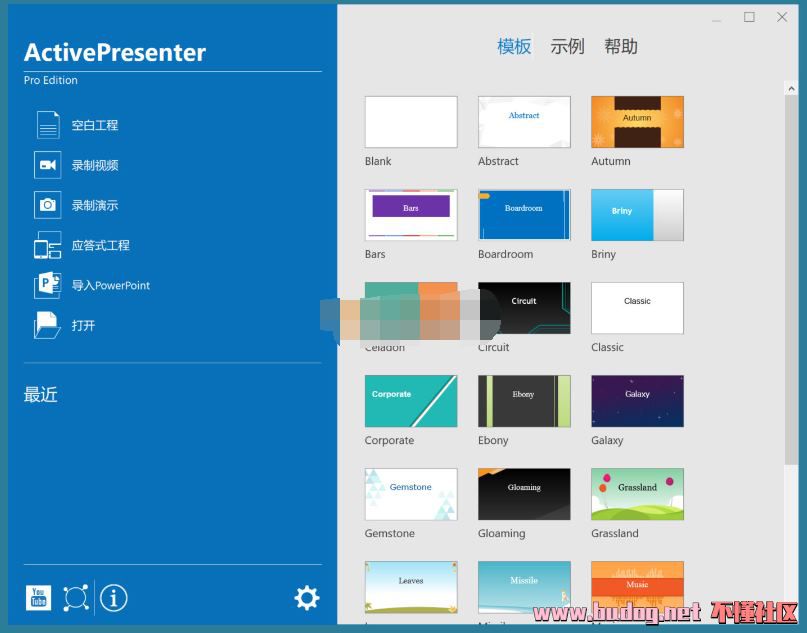Click the Classic label below the thumbnail
The image size is (807, 633).
(x=607, y=347)
